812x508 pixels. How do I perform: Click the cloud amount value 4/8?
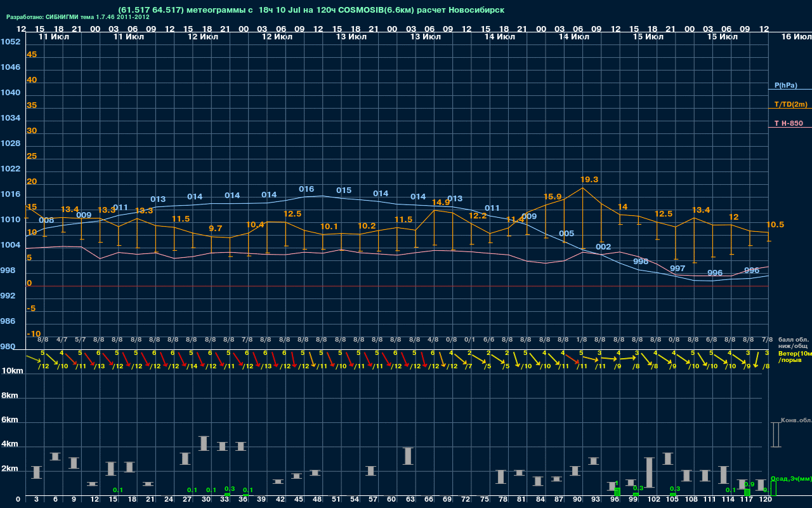tap(433, 340)
